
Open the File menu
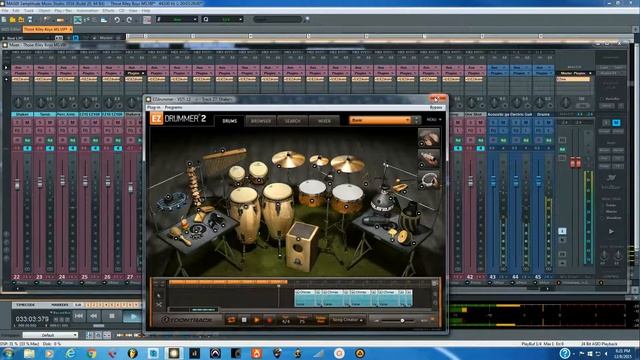coord(4,11)
